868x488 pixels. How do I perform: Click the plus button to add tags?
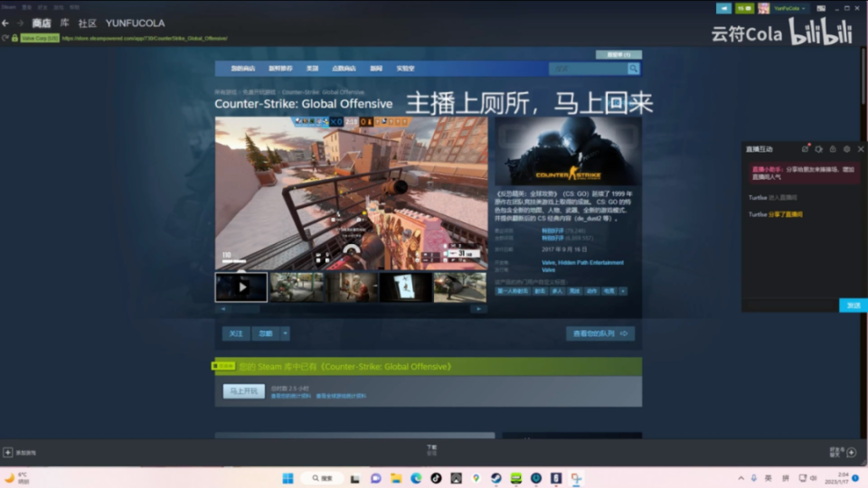tap(623, 291)
